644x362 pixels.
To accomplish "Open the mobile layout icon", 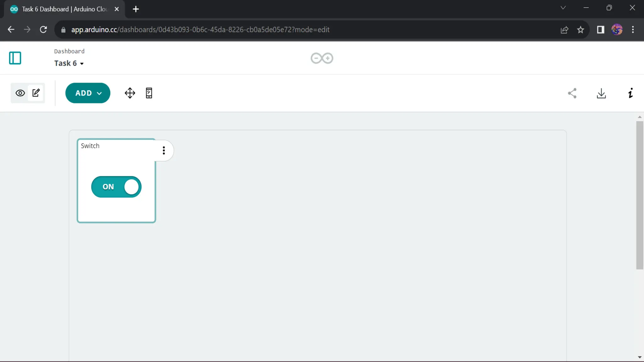I will click(x=149, y=93).
